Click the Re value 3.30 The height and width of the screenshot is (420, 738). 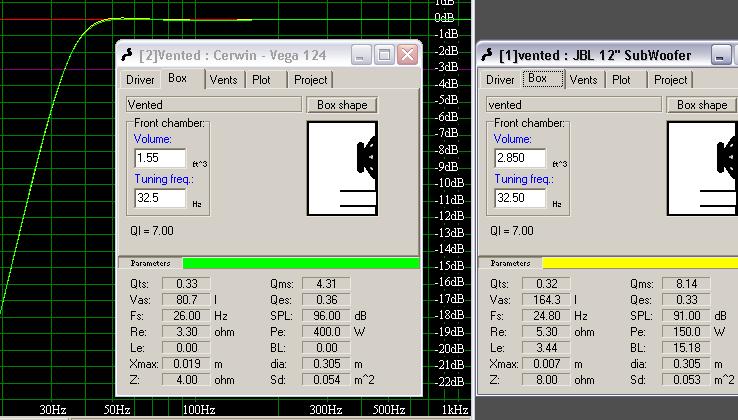click(x=186, y=332)
